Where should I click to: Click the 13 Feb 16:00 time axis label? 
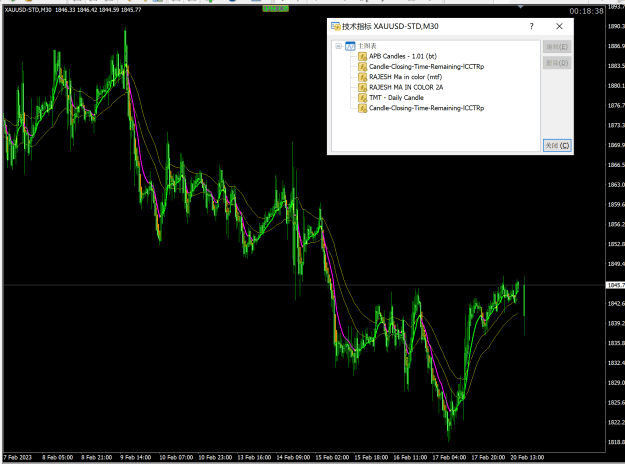pos(254,457)
